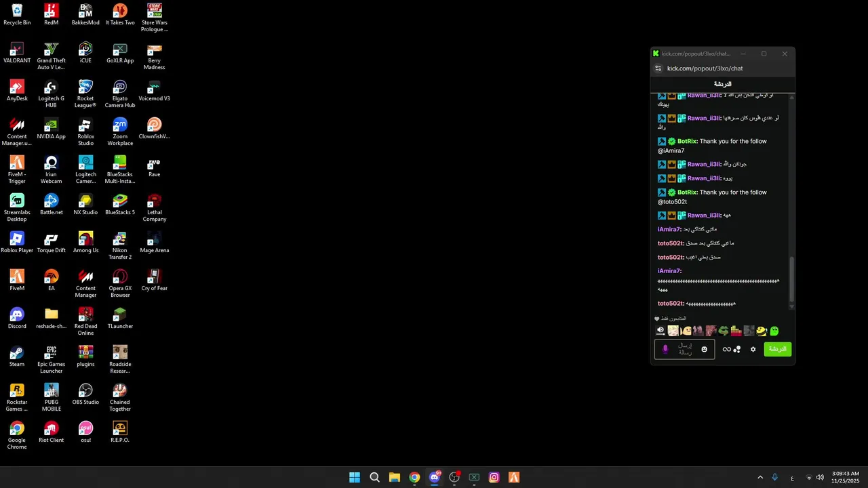Expand the hidden system tray icons chevron
This screenshot has width=868, height=488.
(760, 477)
